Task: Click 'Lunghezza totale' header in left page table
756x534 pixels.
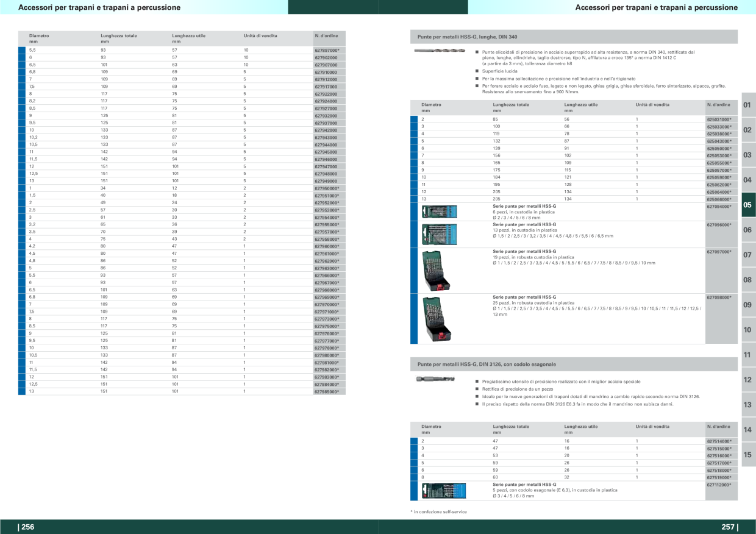Action: [x=119, y=36]
